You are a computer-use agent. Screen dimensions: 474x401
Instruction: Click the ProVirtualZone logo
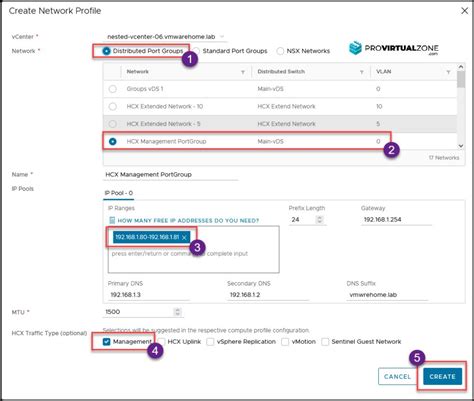coord(394,49)
